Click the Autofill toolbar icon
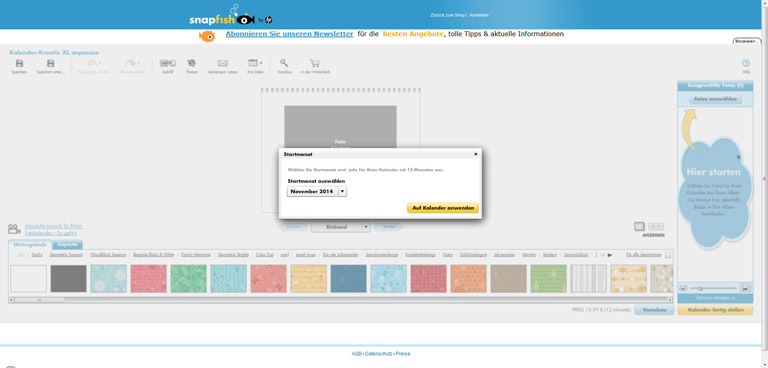Viewport: 768px width, 368px height. point(168,63)
